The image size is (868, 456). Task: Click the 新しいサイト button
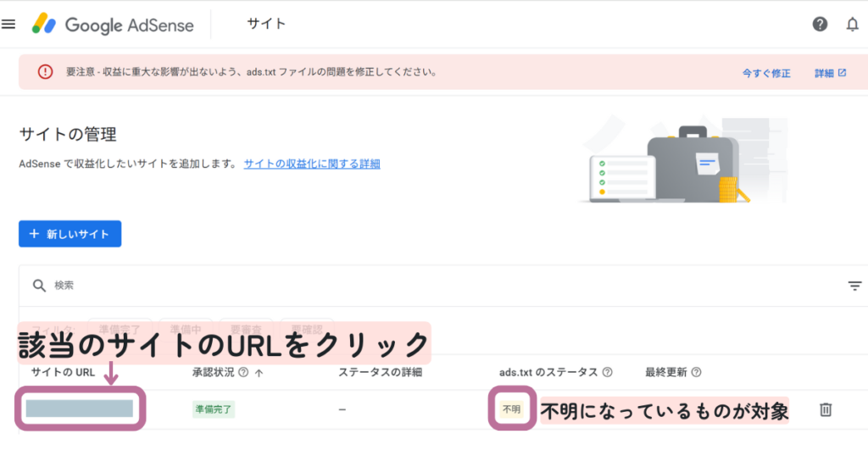coord(70,234)
